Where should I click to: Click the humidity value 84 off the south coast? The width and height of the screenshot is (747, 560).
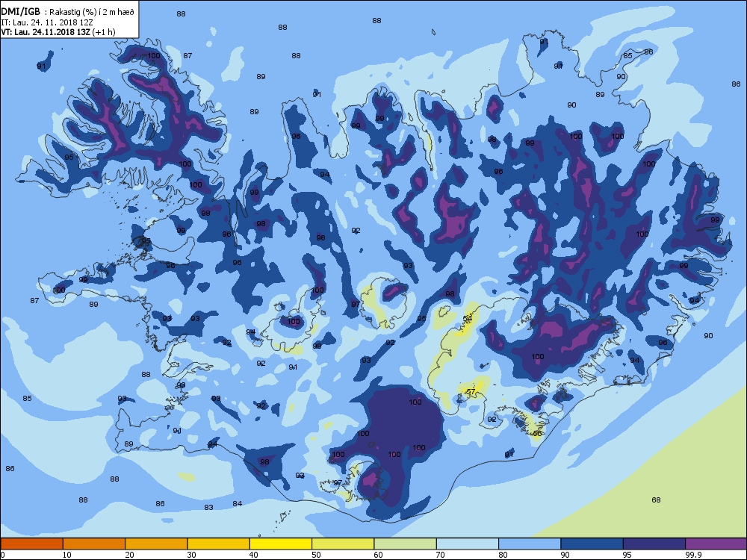(x=238, y=504)
